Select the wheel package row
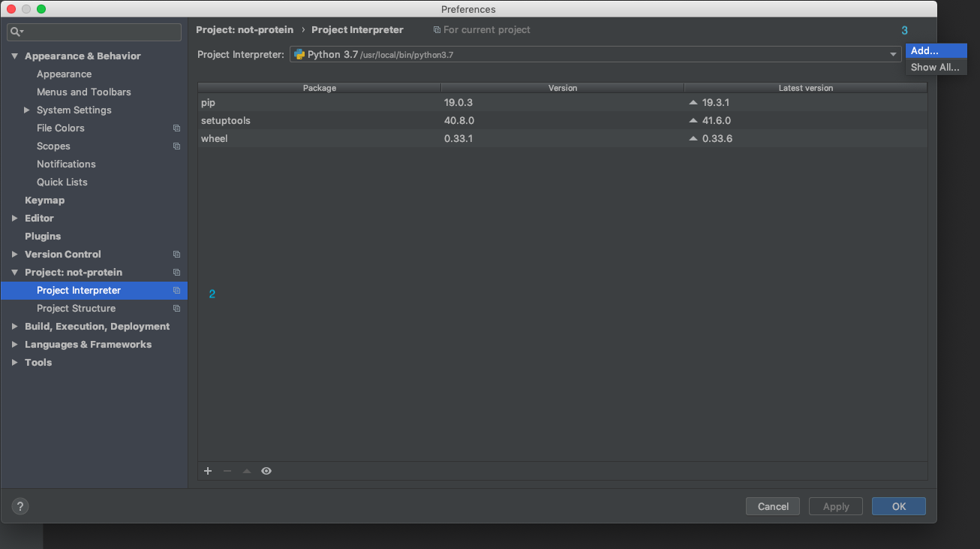Viewport: 980px width, 549px height. [x=563, y=138]
